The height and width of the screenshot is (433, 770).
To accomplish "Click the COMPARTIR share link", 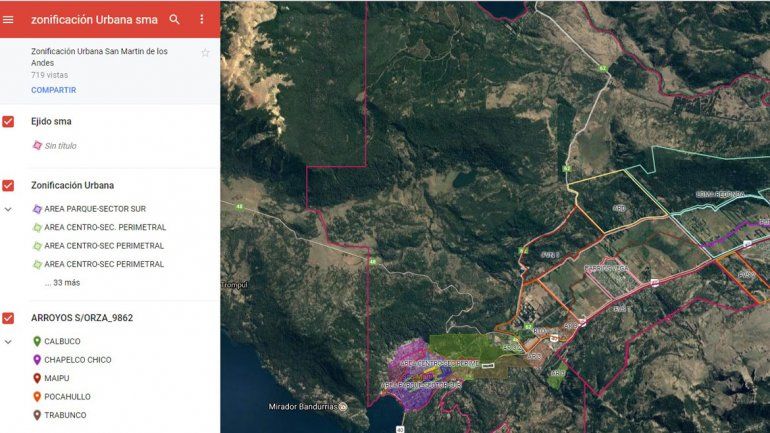I will 53,90.
